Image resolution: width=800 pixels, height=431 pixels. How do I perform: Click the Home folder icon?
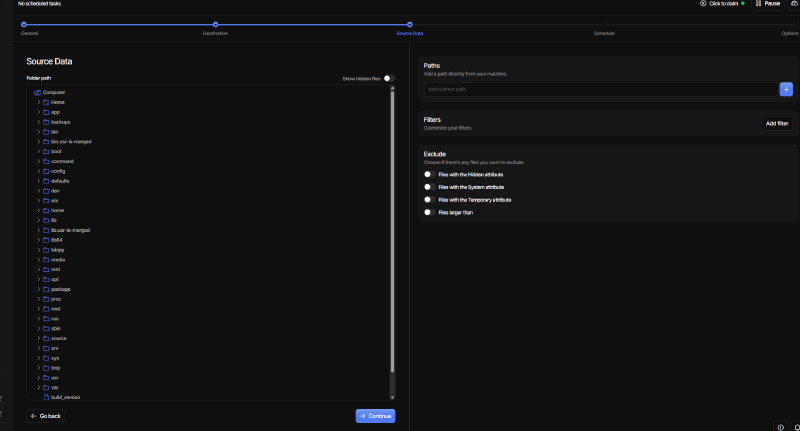tap(46, 102)
